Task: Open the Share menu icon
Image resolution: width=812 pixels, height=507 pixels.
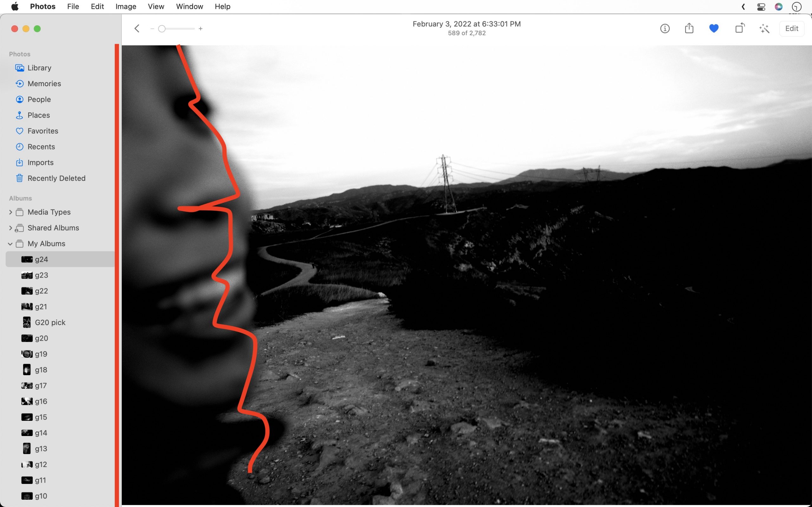Action: [689, 29]
